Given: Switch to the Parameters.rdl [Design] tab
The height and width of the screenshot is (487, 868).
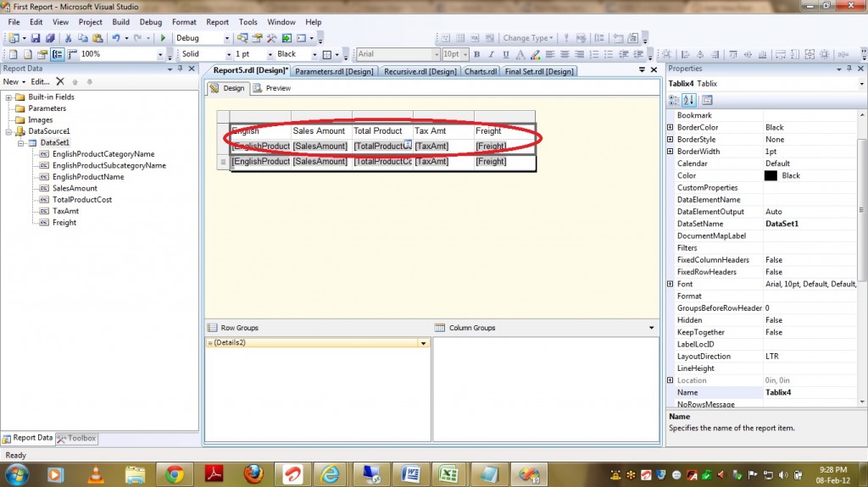Looking at the screenshot, I should [334, 72].
